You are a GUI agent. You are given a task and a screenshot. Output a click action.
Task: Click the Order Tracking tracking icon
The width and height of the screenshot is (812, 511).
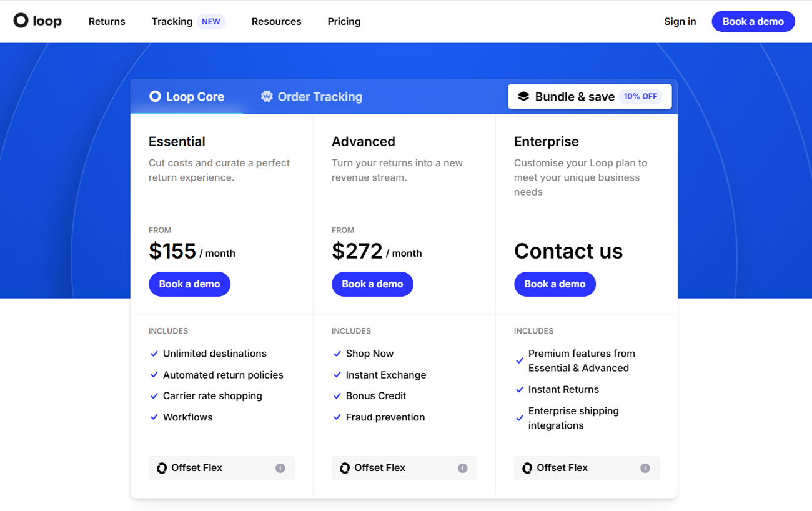(x=267, y=96)
